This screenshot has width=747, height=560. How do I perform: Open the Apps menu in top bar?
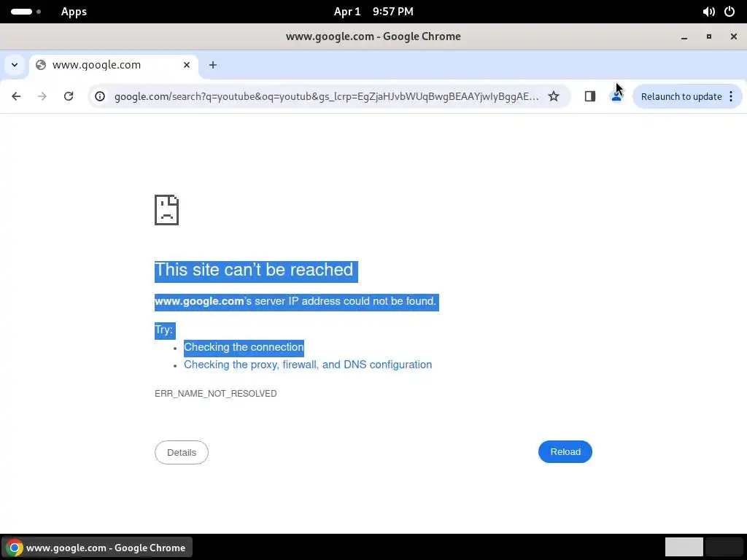tap(74, 12)
